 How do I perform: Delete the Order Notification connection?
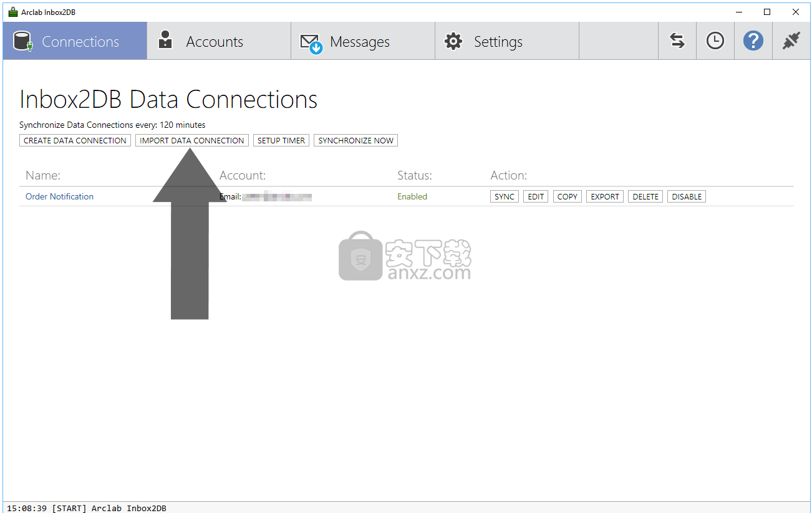point(645,196)
